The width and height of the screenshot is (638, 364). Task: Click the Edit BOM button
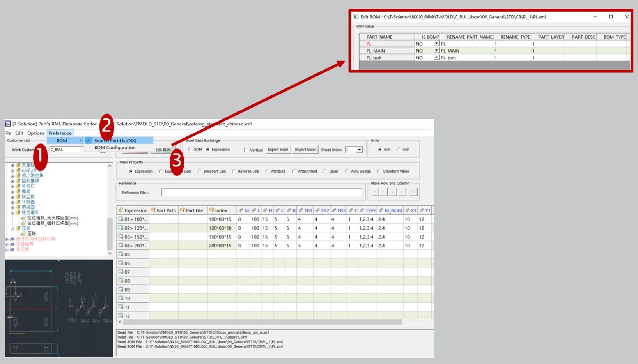click(163, 150)
